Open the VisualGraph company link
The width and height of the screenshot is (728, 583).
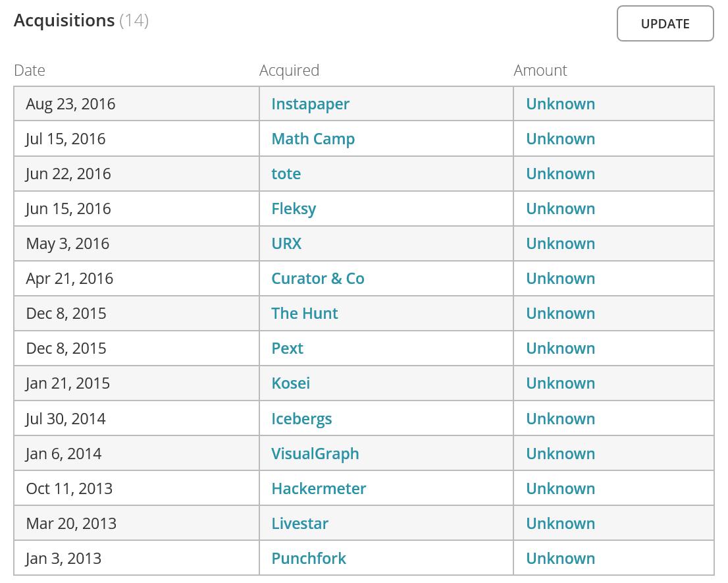click(x=315, y=454)
